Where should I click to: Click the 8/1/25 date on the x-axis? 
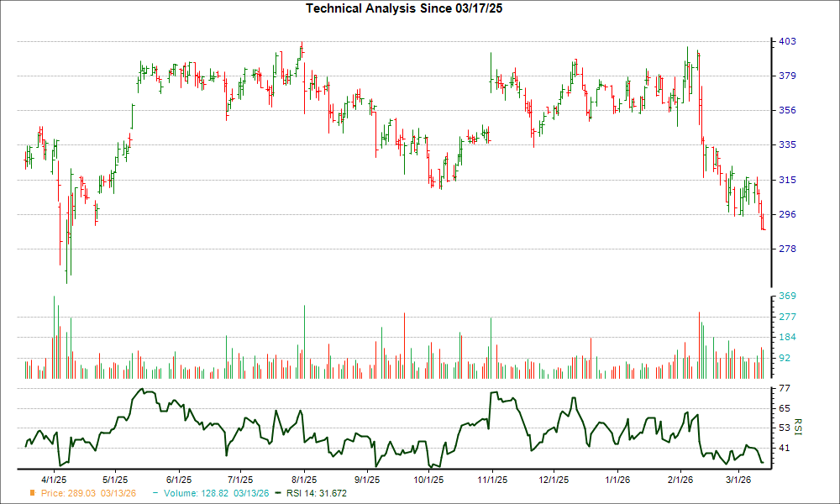point(304,480)
